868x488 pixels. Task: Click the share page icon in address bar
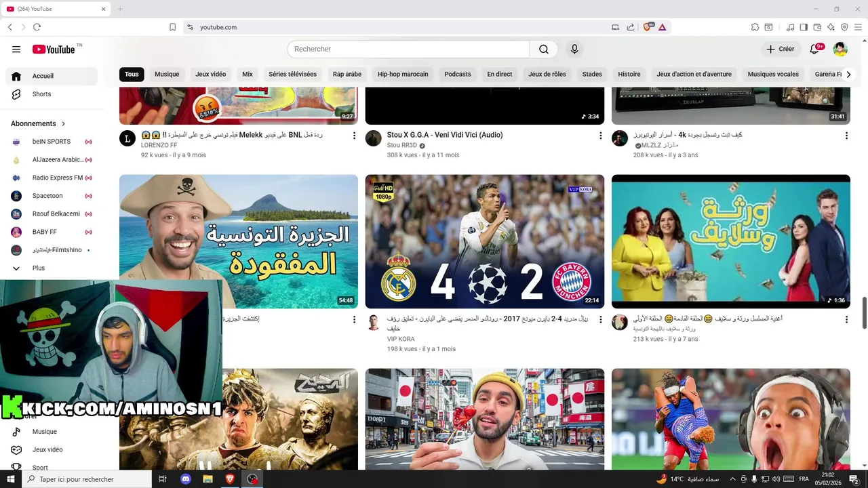(x=631, y=27)
